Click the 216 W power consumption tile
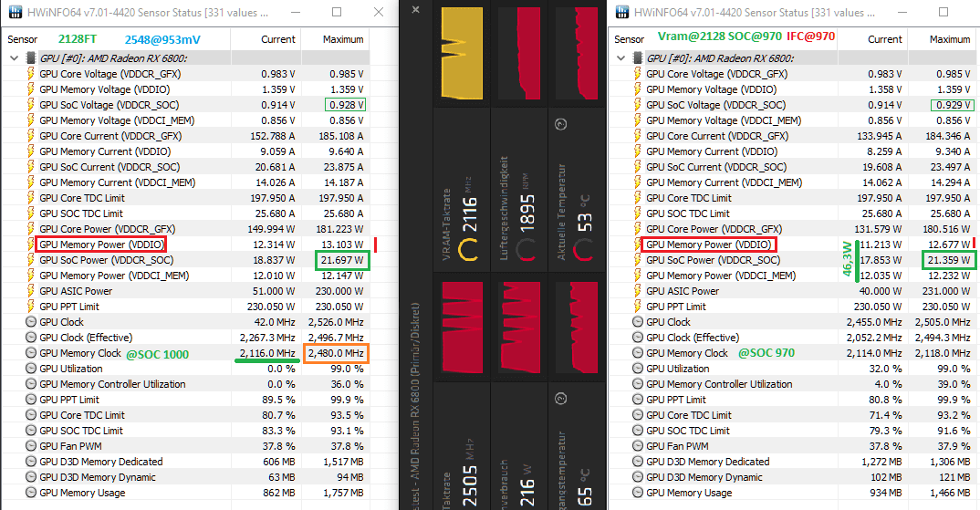The height and width of the screenshot is (510, 980). click(519, 445)
